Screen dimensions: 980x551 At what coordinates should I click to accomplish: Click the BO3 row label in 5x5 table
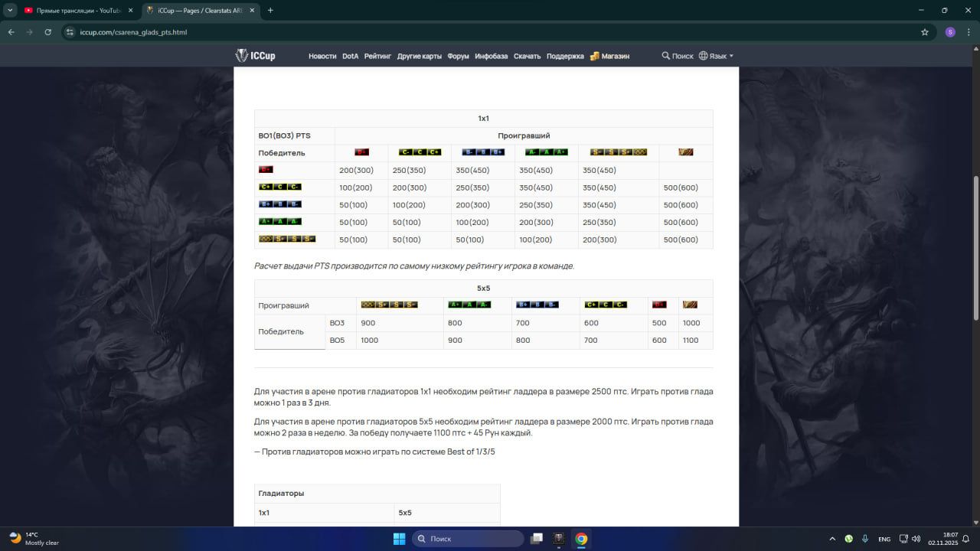point(341,323)
